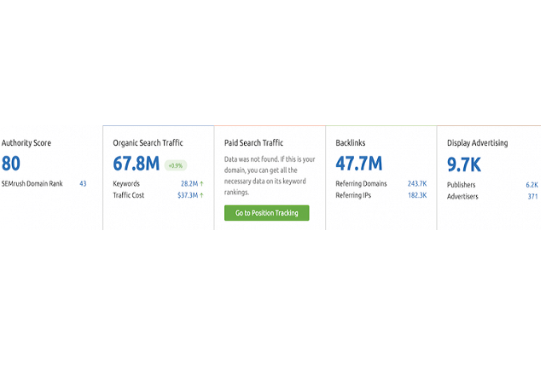546x392 pixels.
Task: Click the up arrow beside Keywords 28.2M
Action: (201, 183)
